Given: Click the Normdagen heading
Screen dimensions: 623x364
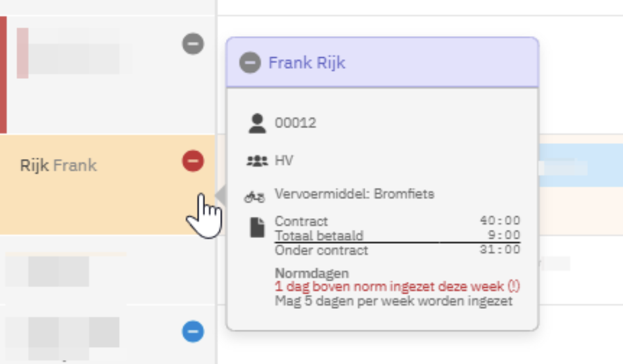Looking at the screenshot, I should [311, 273].
